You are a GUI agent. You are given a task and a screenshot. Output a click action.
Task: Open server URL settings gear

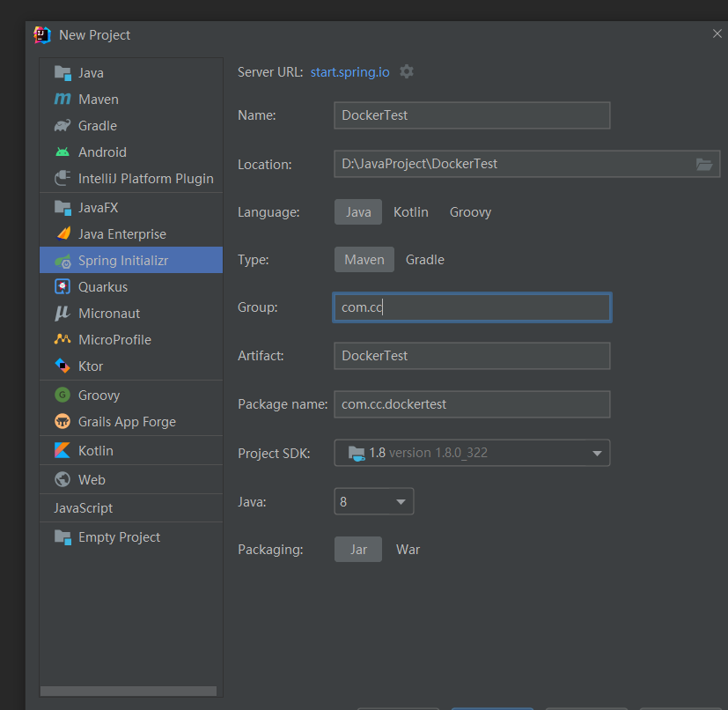tap(407, 71)
